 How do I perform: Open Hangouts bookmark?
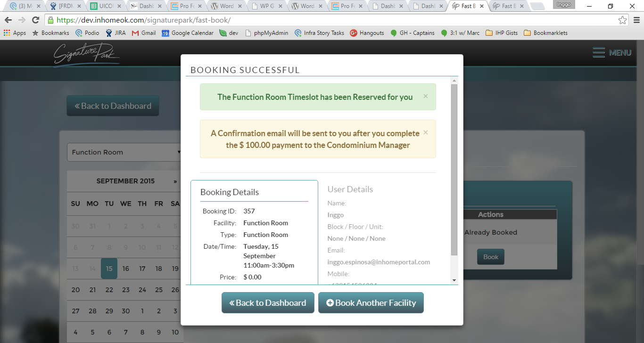click(x=367, y=33)
